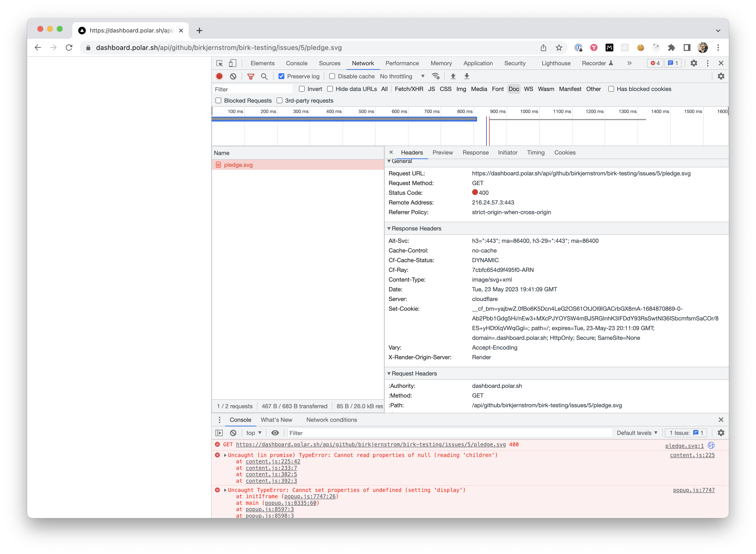Select the inspect element cursor tool
Viewport: 756px width, 554px height.
(220, 63)
